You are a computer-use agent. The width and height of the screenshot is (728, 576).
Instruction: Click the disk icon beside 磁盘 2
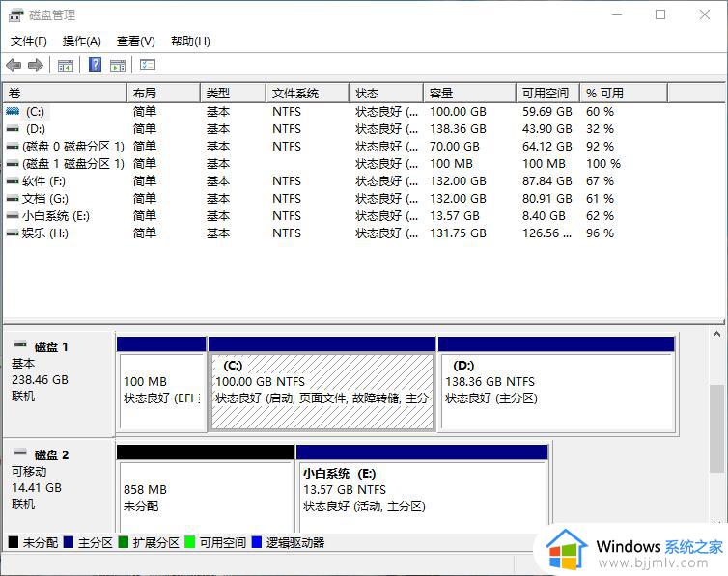pos(20,453)
